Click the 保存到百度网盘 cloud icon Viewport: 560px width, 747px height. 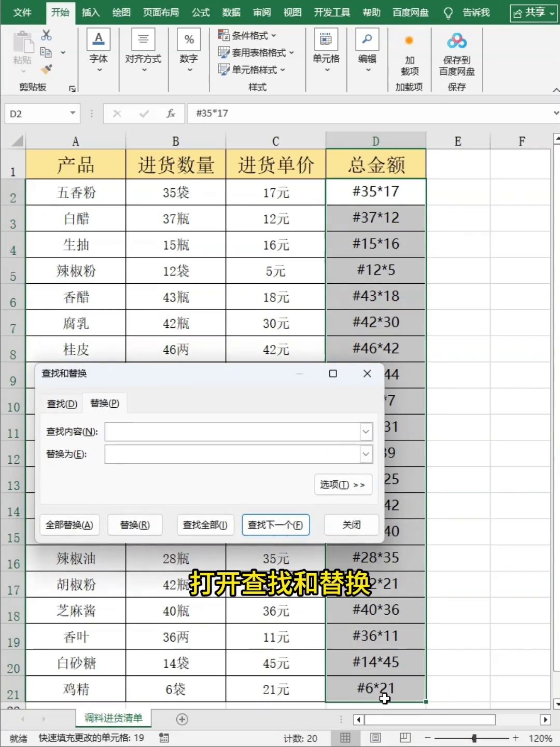point(457,40)
